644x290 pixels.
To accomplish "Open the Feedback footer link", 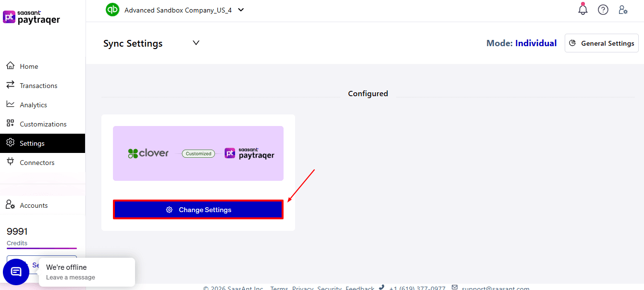I will [x=360, y=288].
